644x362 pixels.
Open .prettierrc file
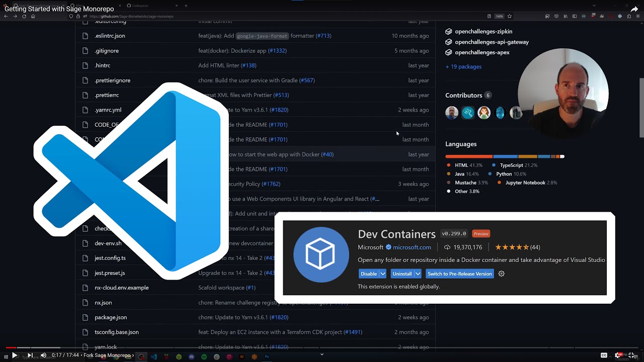[x=107, y=95]
